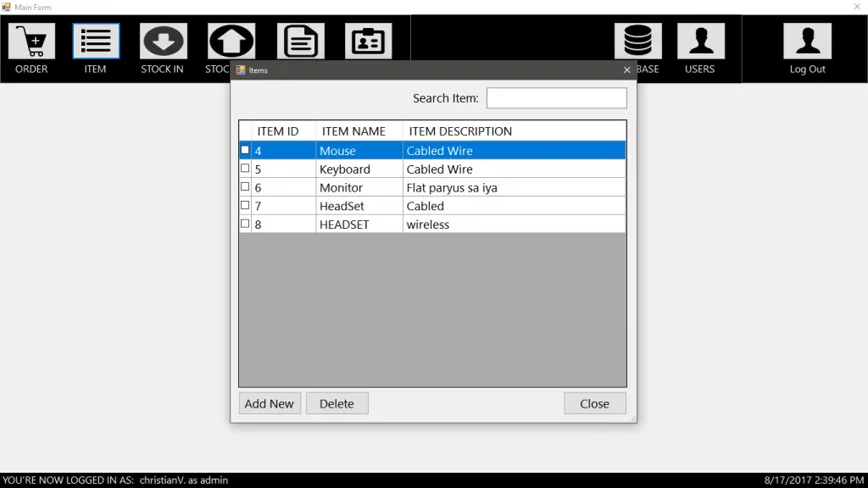Click the Delete button
The width and height of the screenshot is (868, 488).
337,403
